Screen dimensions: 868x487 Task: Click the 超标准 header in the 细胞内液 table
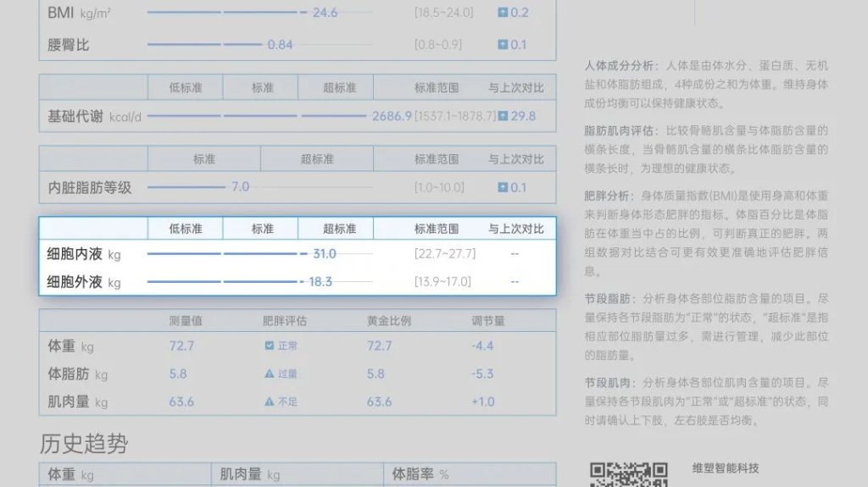tap(339, 229)
